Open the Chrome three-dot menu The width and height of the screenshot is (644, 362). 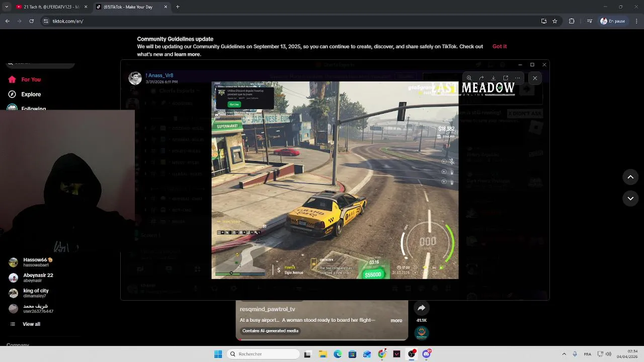click(636, 21)
